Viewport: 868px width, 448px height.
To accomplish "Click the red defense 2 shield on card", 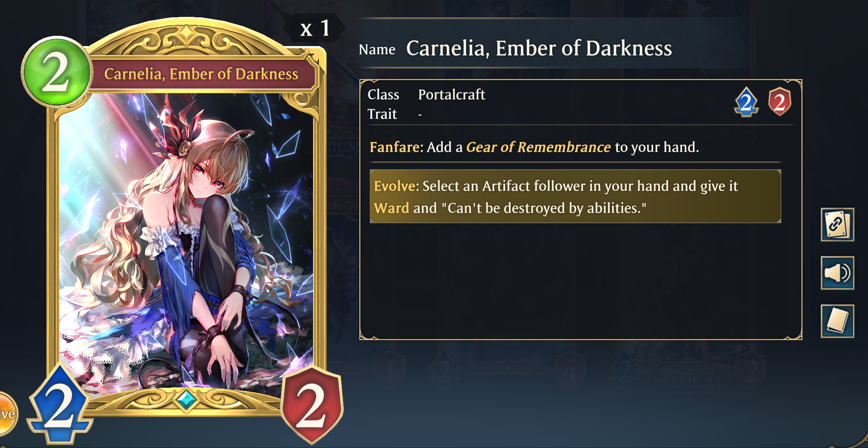I will tap(312, 405).
